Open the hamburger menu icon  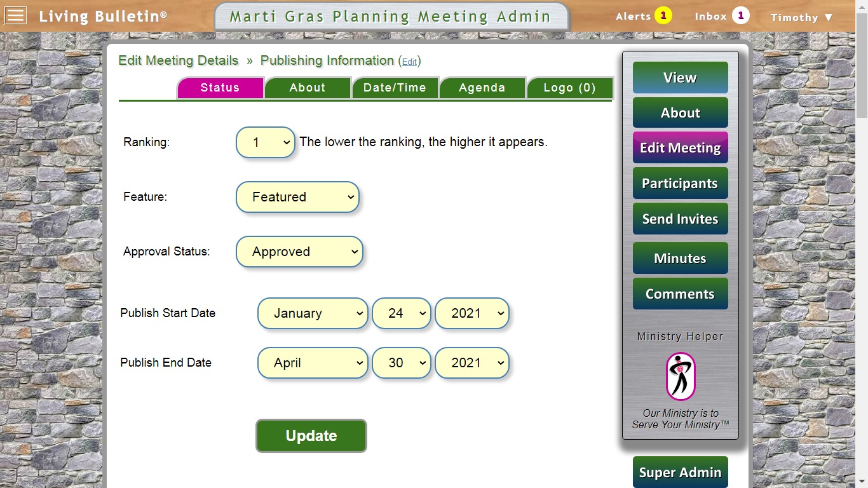pos(15,15)
